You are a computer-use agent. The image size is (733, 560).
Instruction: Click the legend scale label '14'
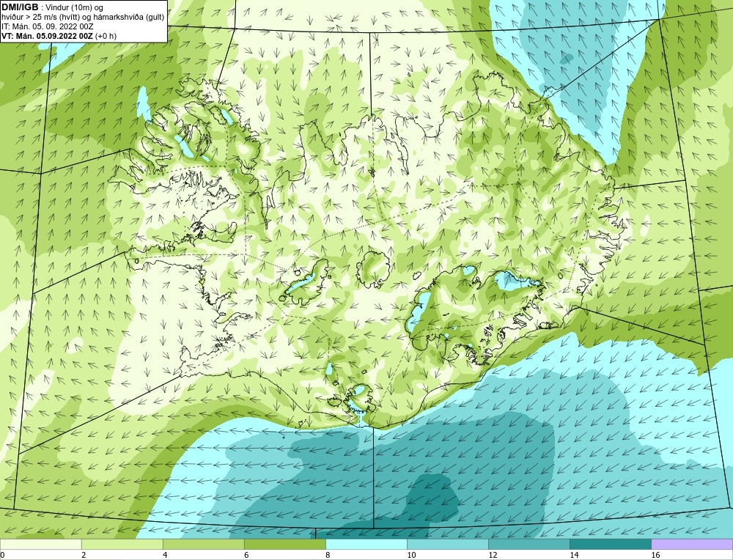574,555
